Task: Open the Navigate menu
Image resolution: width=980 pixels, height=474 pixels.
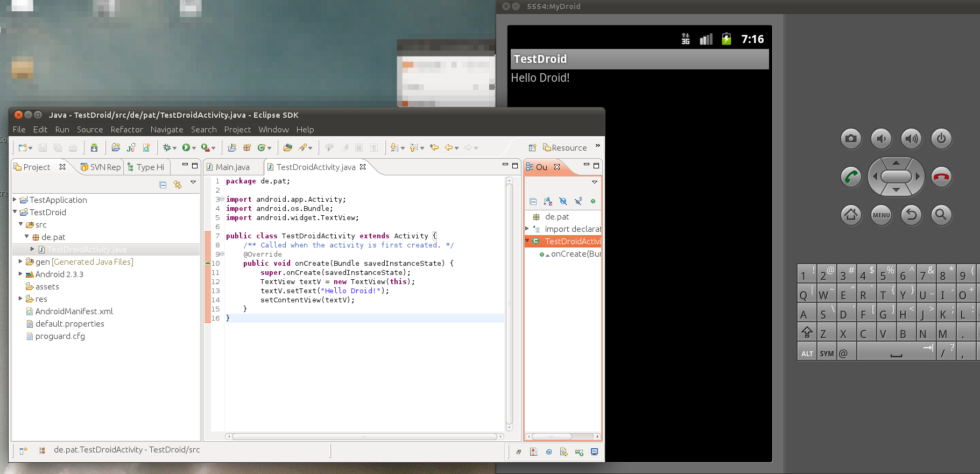Action: (x=167, y=130)
